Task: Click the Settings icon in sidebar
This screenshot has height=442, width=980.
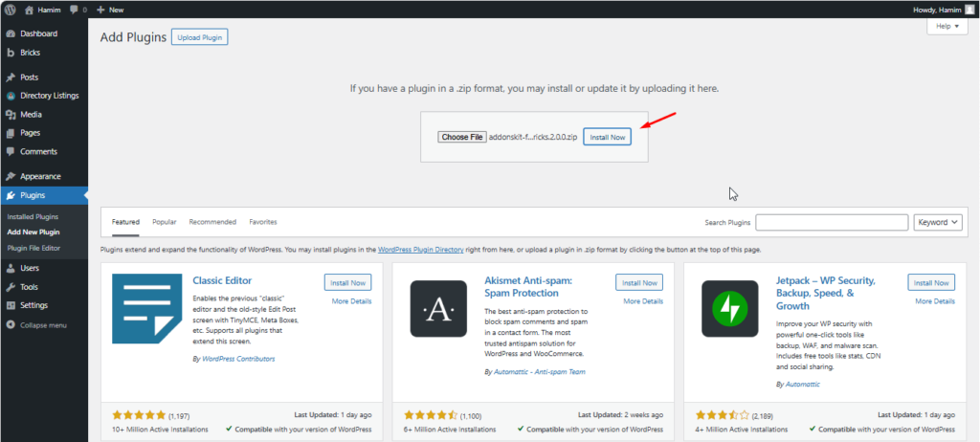Action: coord(10,305)
